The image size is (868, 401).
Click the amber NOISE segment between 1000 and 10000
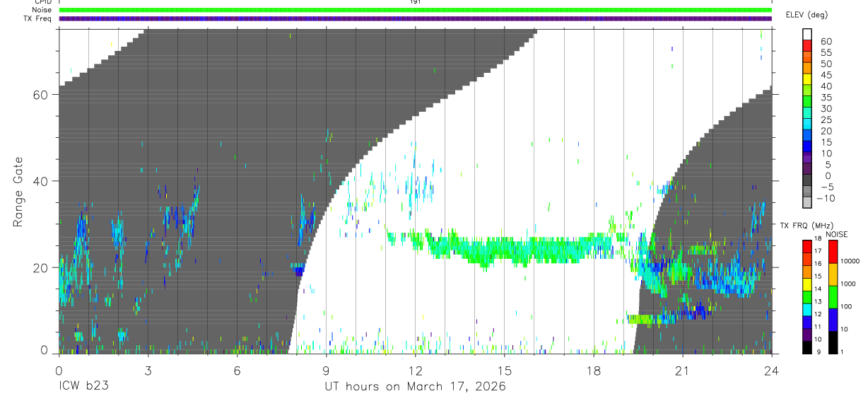[x=833, y=274]
